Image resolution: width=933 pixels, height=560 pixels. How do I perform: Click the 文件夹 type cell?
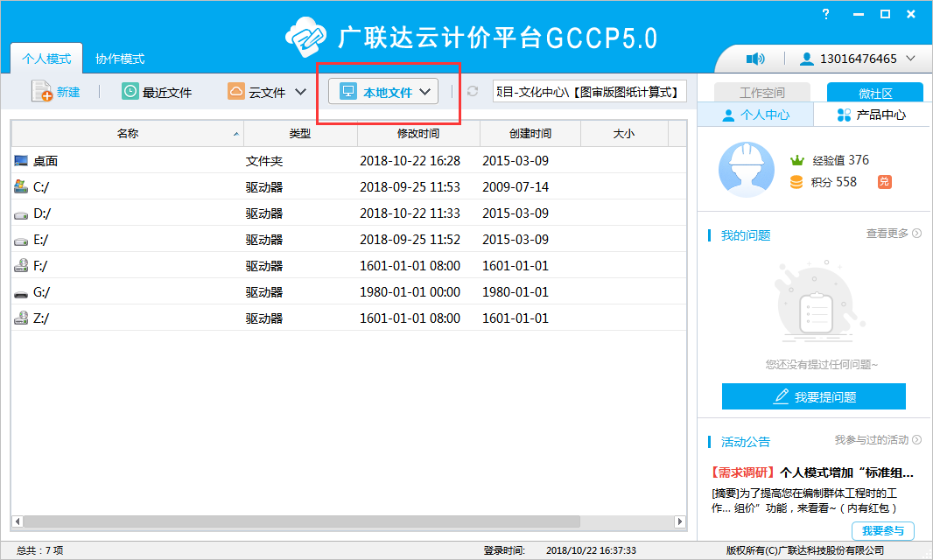coord(264,161)
